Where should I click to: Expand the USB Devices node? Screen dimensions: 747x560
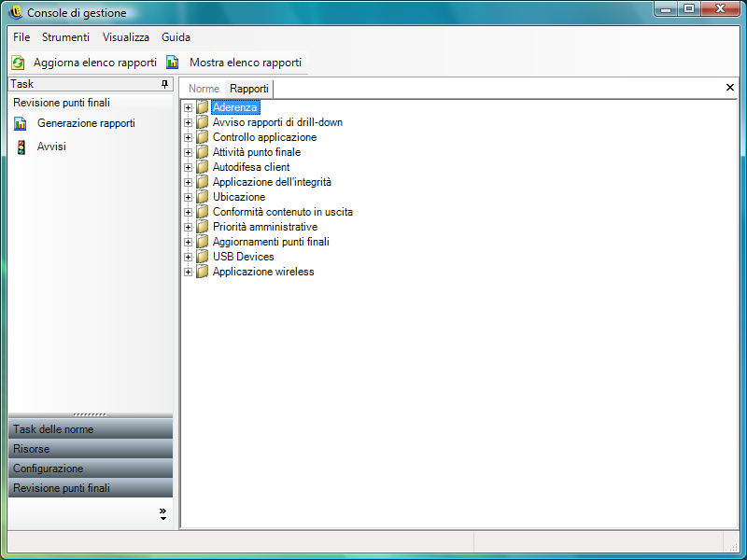(x=189, y=258)
